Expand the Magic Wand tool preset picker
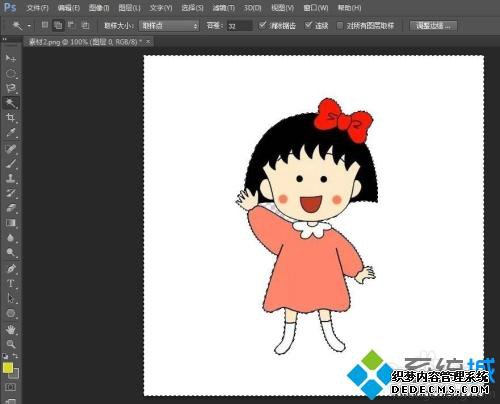Image resolution: width=500 pixels, height=404 pixels. click(x=21, y=25)
